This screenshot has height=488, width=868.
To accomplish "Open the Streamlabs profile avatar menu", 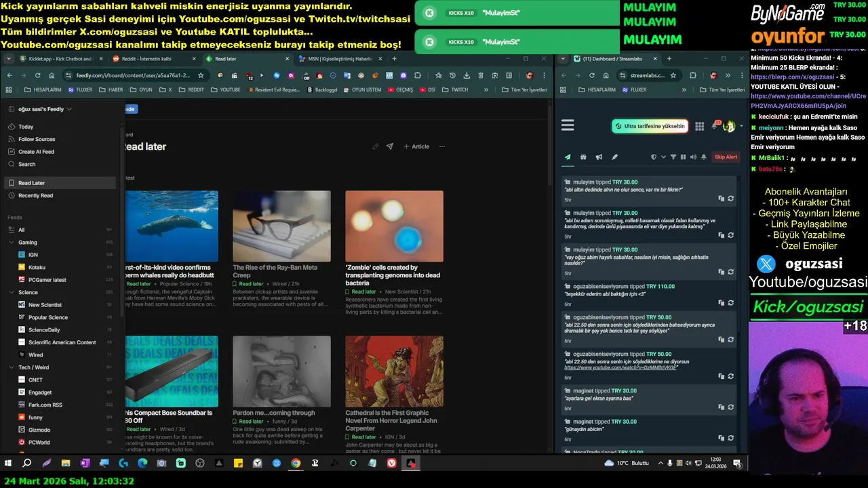I will click(730, 126).
